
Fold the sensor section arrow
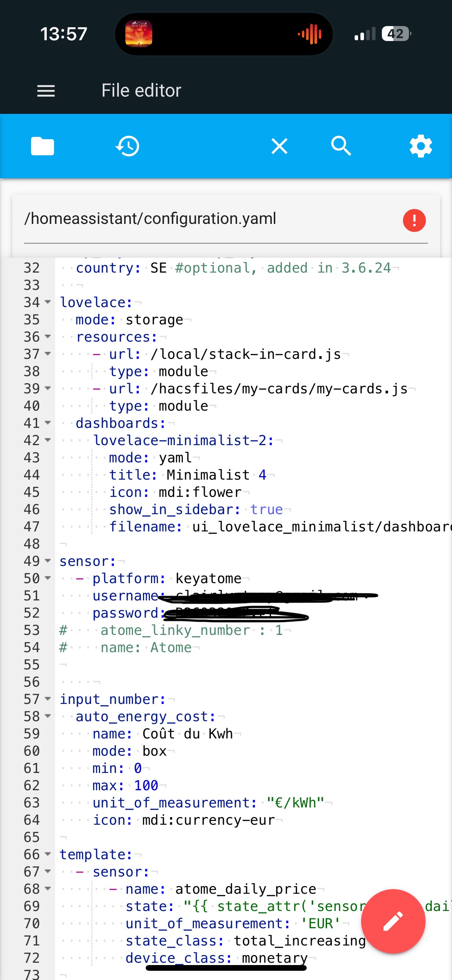pyautogui.click(x=48, y=561)
